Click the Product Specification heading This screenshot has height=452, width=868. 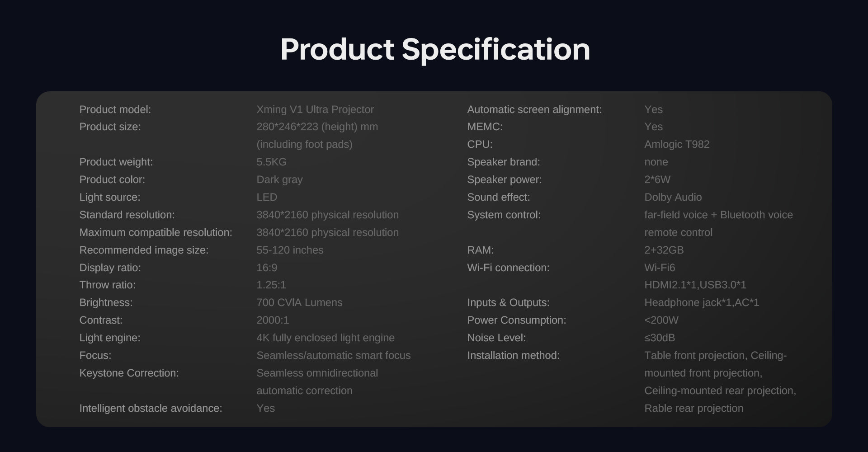tap(435, 49)
